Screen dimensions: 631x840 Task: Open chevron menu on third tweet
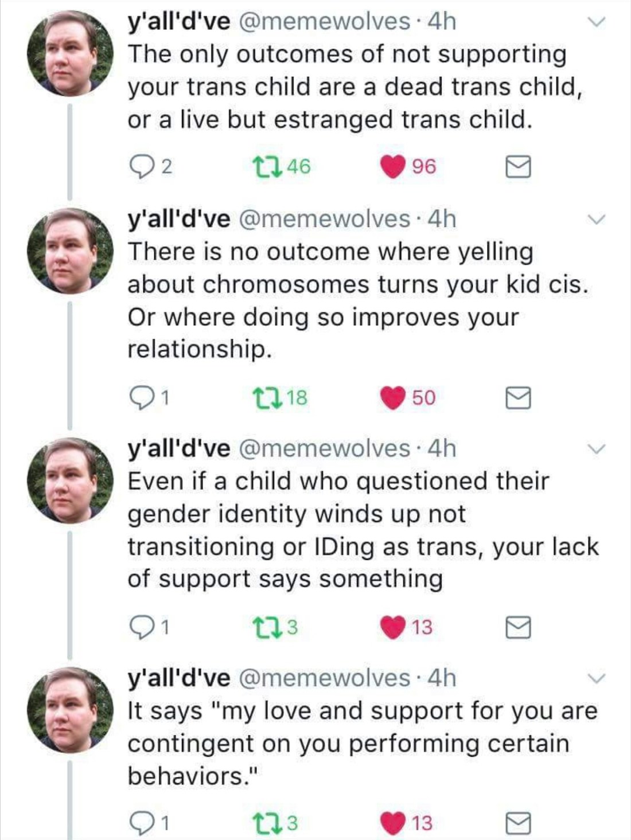pos(597,449)
